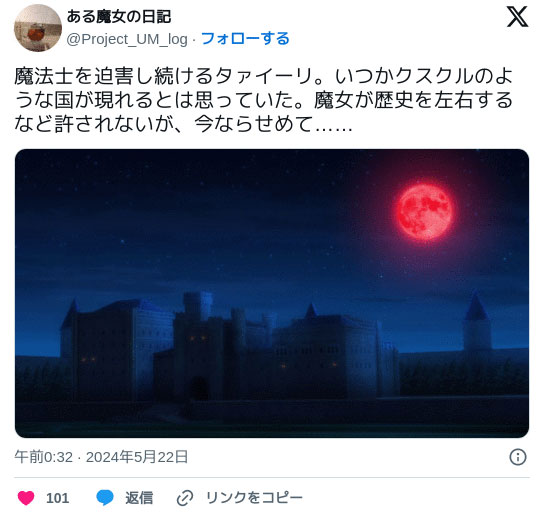Open the X logo link
The image size is (544, 512).
coord(517,16)
